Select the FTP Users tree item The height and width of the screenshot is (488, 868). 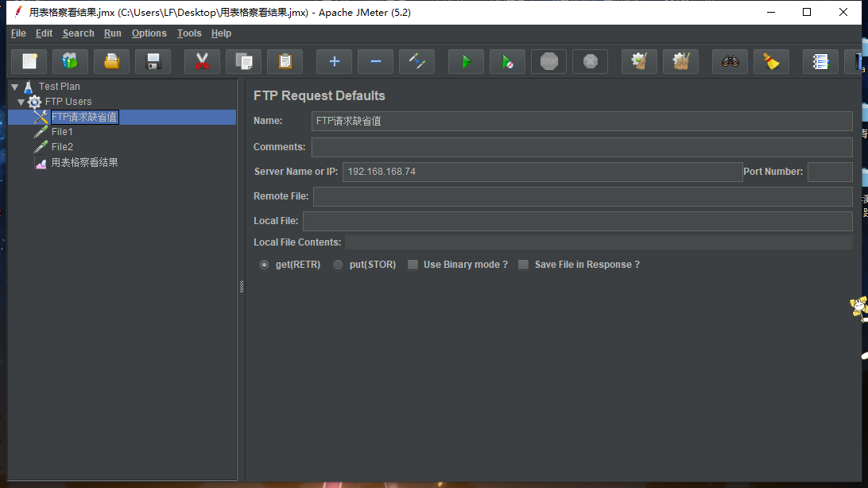[68, 102]
